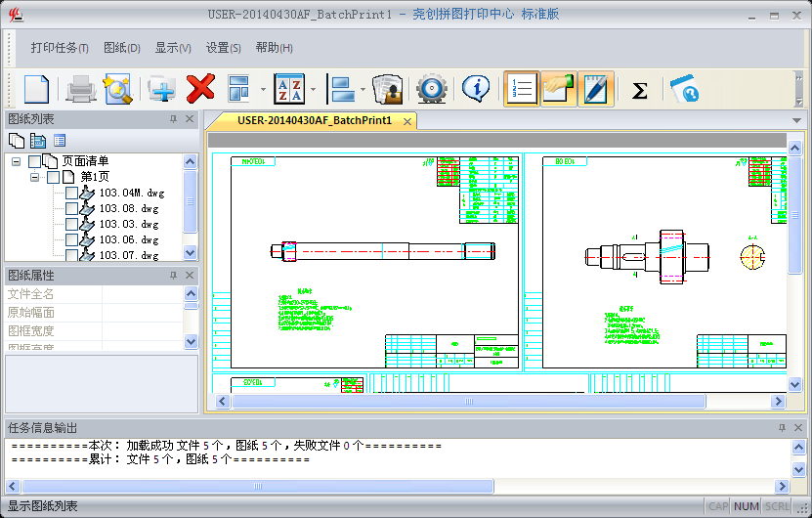This screenshot has height=518, width=812.
Task: Toggle the hand-with-sheet properties icon
Action: pyautogui.click(x=559, y=89)
